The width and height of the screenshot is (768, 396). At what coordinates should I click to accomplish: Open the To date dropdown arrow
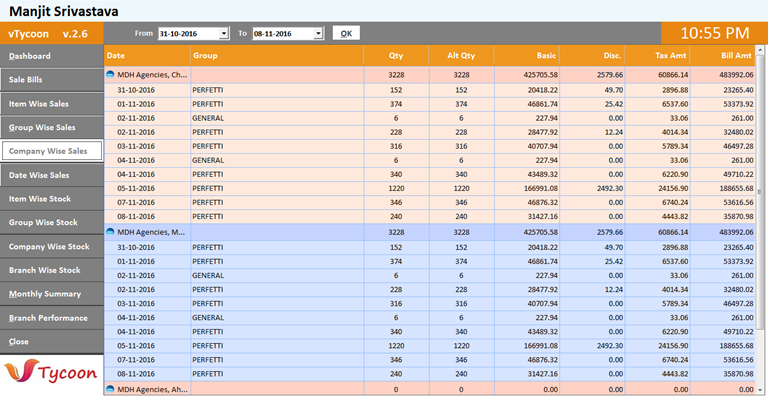[318, 33]
